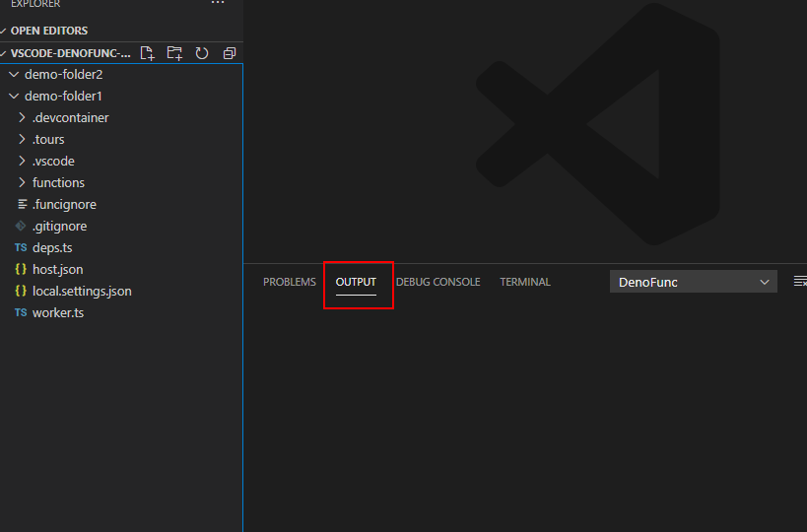Viewport: 807px width, 532px height.
Task: Expand the .vscode folder chevron
Action: (x=22, y=161)
